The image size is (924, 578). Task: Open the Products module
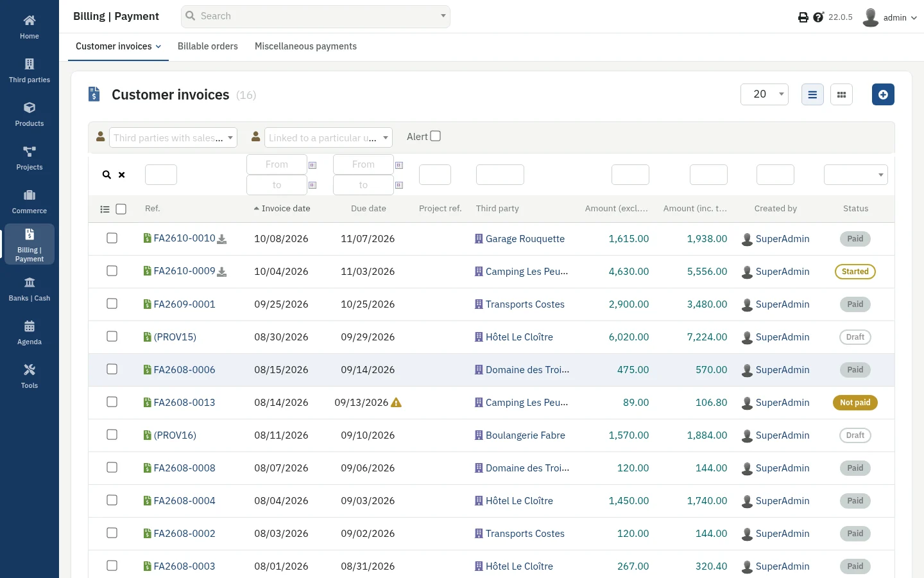[x=30, y=114]
